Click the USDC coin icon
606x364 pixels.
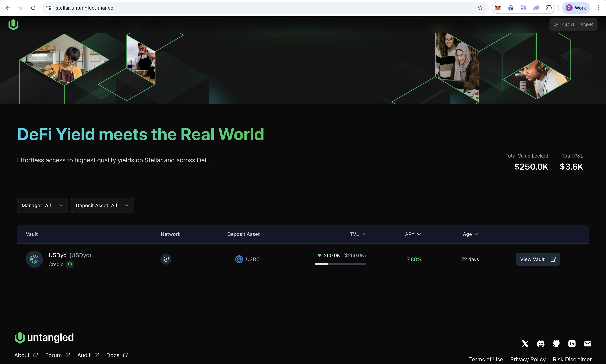239,259
